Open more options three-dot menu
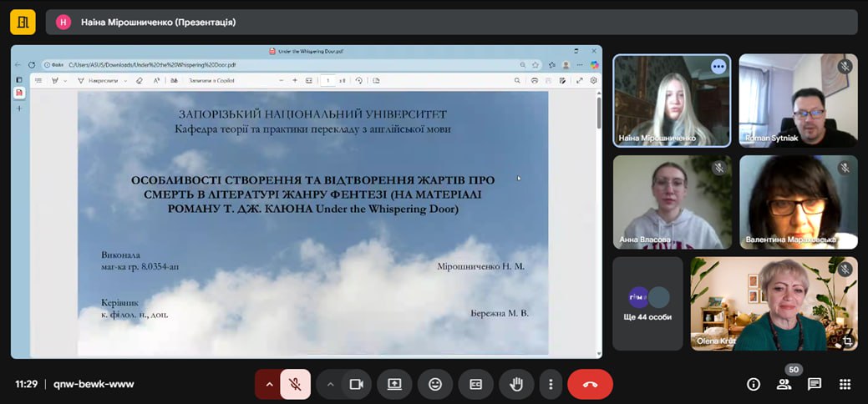 (550, 384)
